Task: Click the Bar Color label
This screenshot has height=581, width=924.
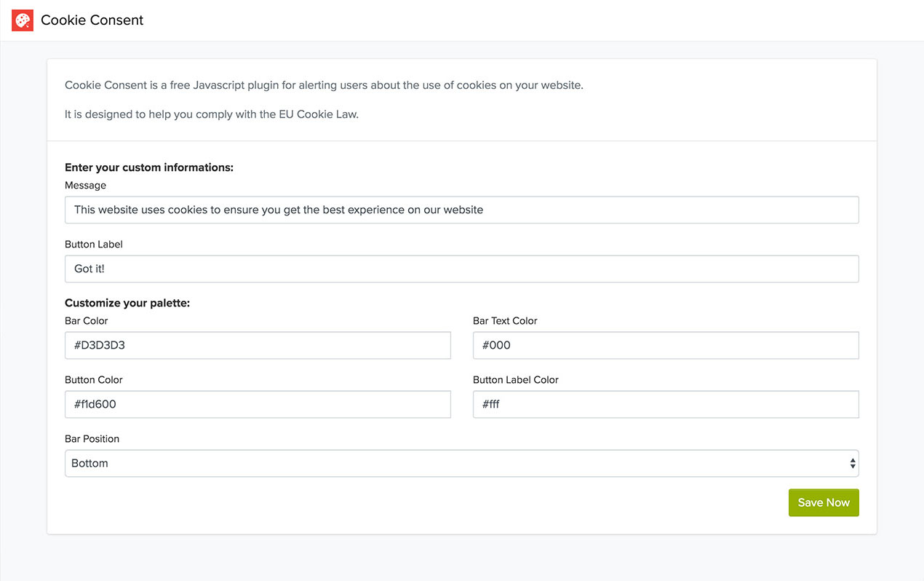Action: point(86,321)
